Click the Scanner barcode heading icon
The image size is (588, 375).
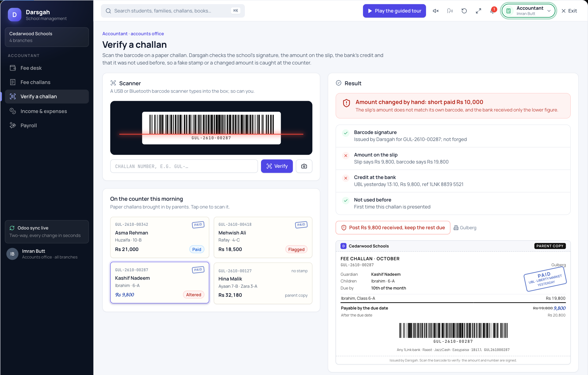[x=113, y=83]
